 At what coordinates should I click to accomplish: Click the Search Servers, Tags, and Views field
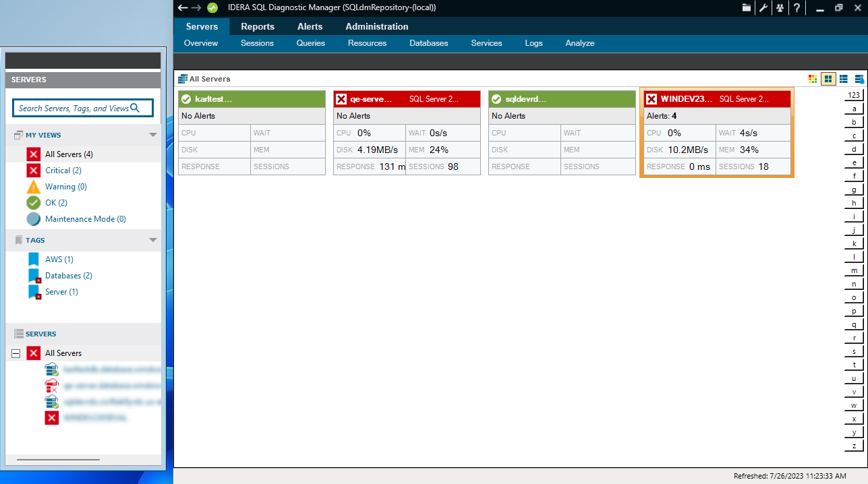pyautogui.click(x=83, y=108)
